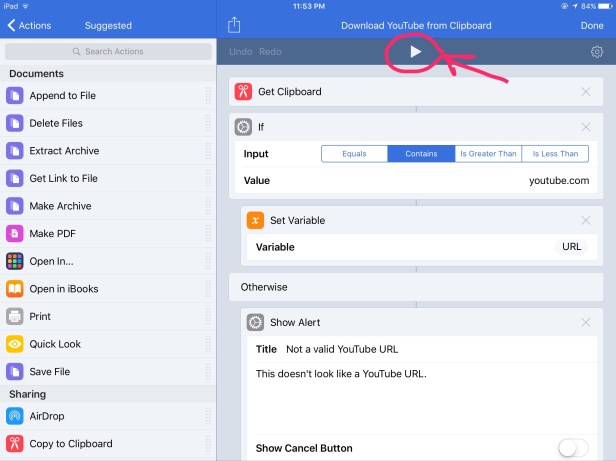Remove the Get Clipboard action

586,92
